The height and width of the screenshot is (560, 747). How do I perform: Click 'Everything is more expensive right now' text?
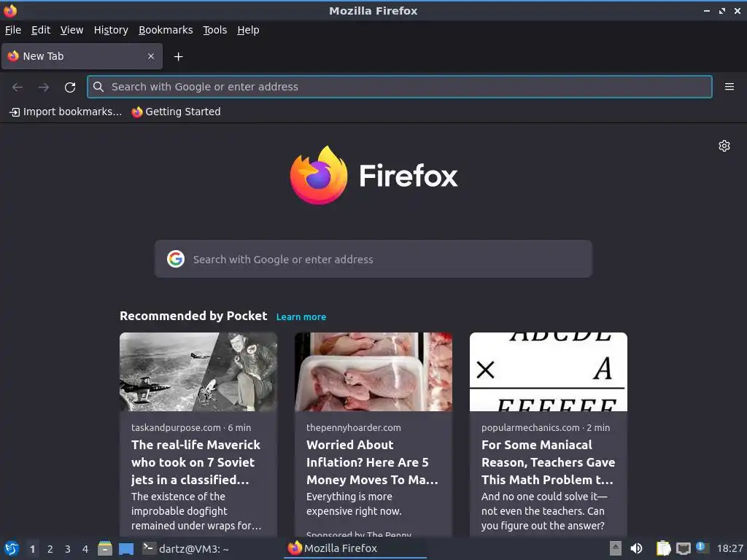coord(354,504)
